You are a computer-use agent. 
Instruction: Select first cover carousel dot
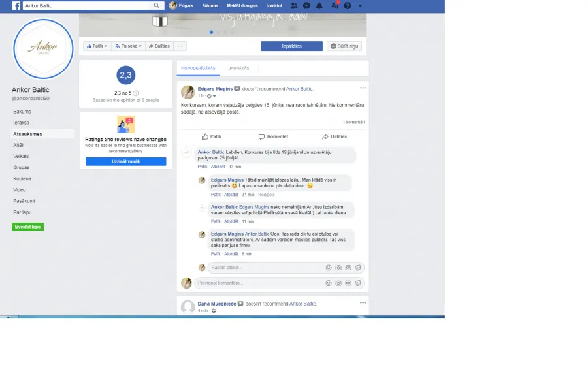coord(212,32)
